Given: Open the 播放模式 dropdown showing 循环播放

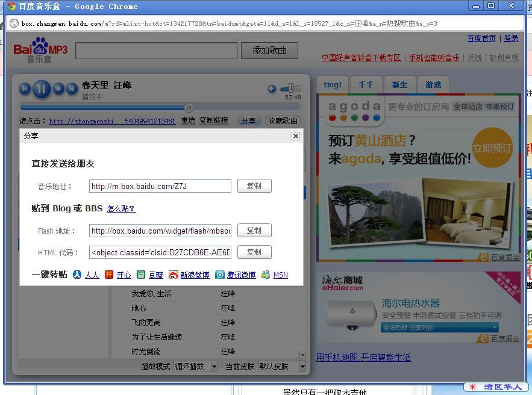Looking at the screenshot, I should [x=196, y=367].
